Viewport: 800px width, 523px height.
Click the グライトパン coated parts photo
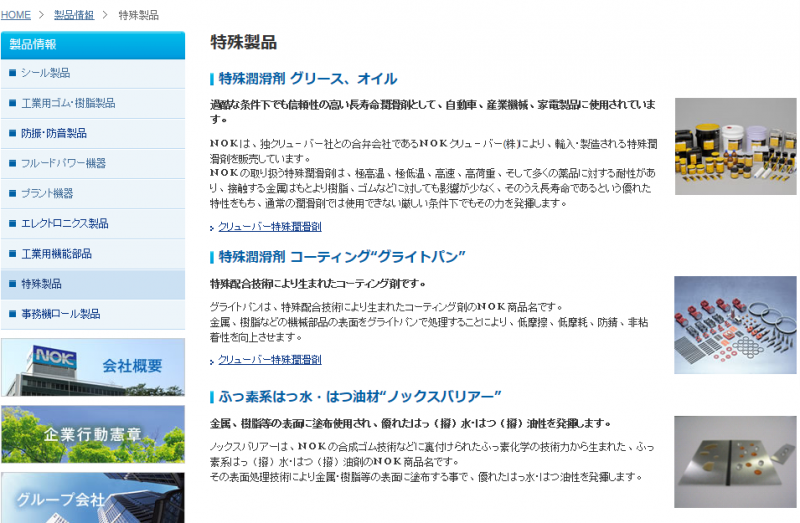tap(735, 325)
